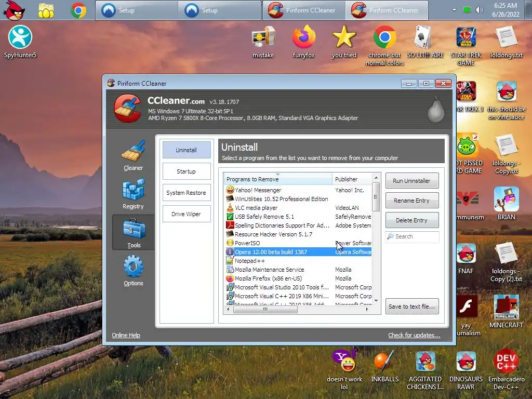Open the INKBALLS desktop icon

(384, 366)
